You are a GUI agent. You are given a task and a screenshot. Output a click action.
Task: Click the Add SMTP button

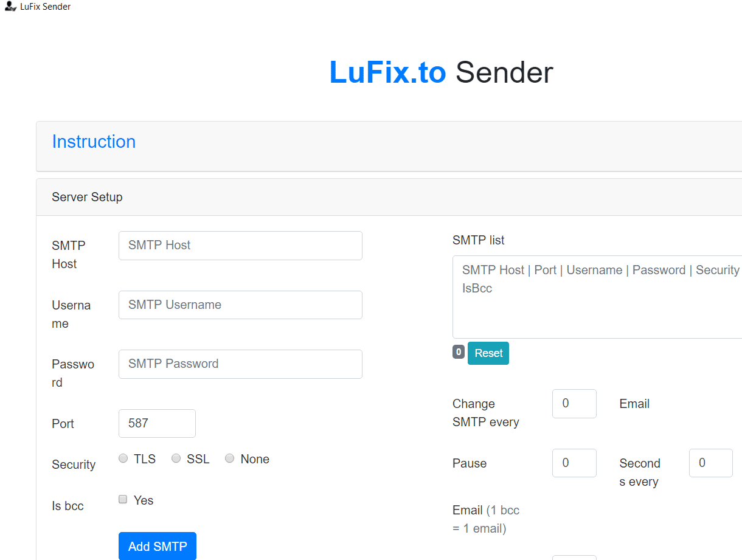(157, 545)
